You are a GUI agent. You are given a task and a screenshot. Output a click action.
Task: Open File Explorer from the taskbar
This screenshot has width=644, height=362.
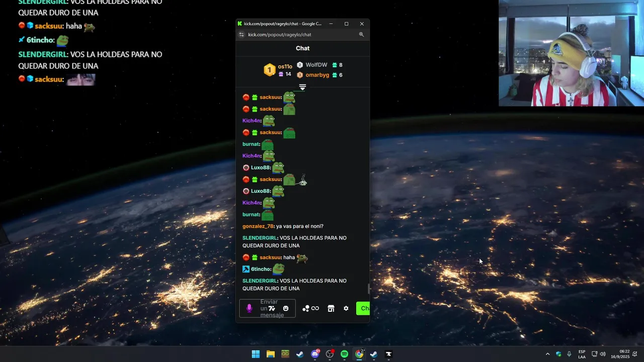(271, 354)
